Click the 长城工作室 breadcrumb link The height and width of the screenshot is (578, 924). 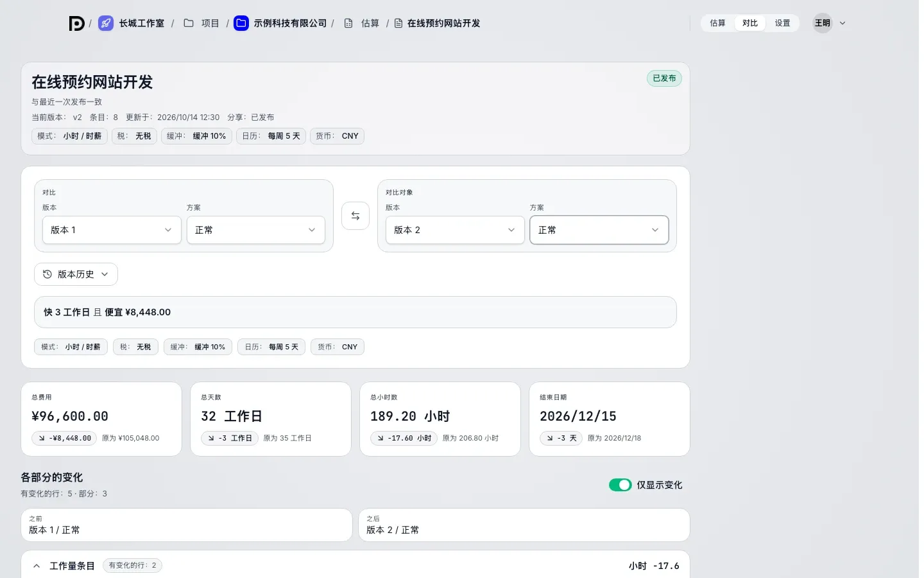pos(141,23)
